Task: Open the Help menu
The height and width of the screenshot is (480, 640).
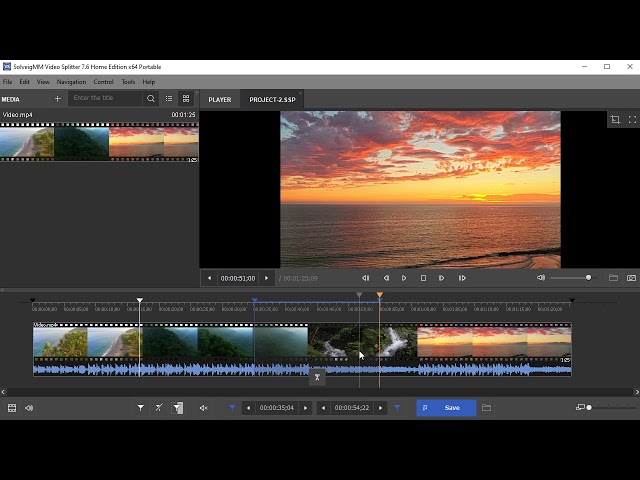Action: [x=149, y=82]
